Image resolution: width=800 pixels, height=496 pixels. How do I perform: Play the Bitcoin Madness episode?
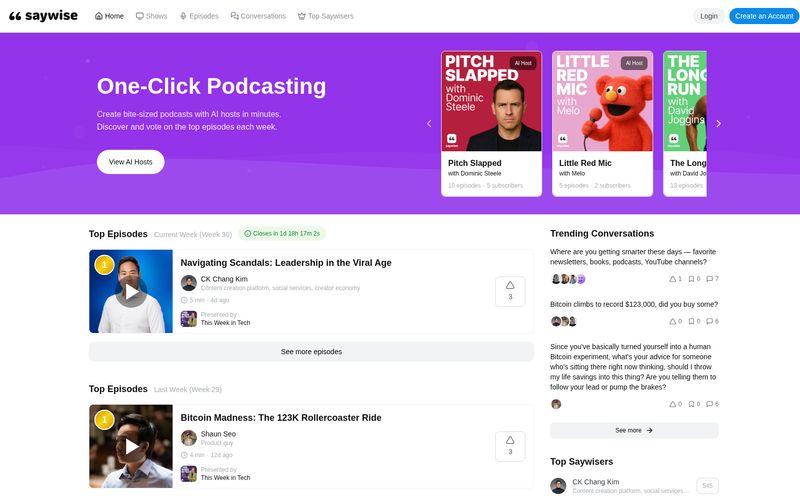[130, 446]
